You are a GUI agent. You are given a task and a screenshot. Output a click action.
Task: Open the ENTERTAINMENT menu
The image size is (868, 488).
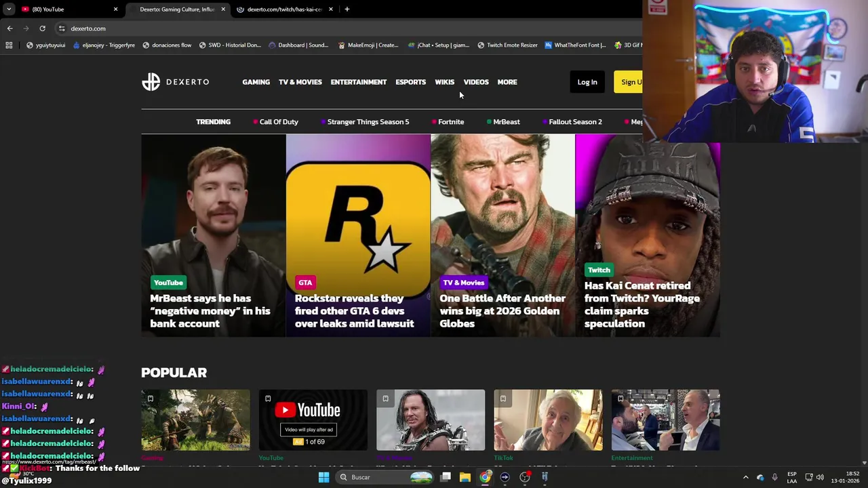coord(358,82)
